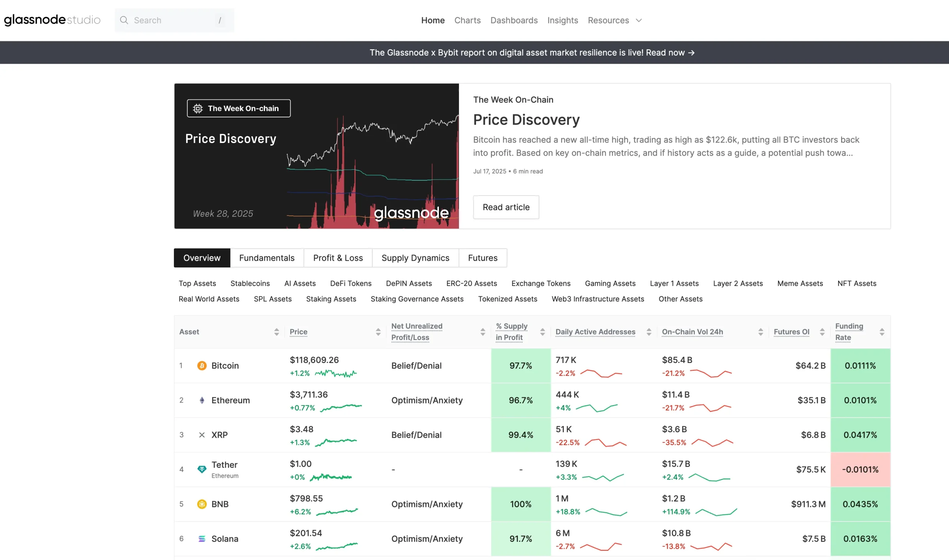Toggle sorting on Futures OI column

[822, 332]
